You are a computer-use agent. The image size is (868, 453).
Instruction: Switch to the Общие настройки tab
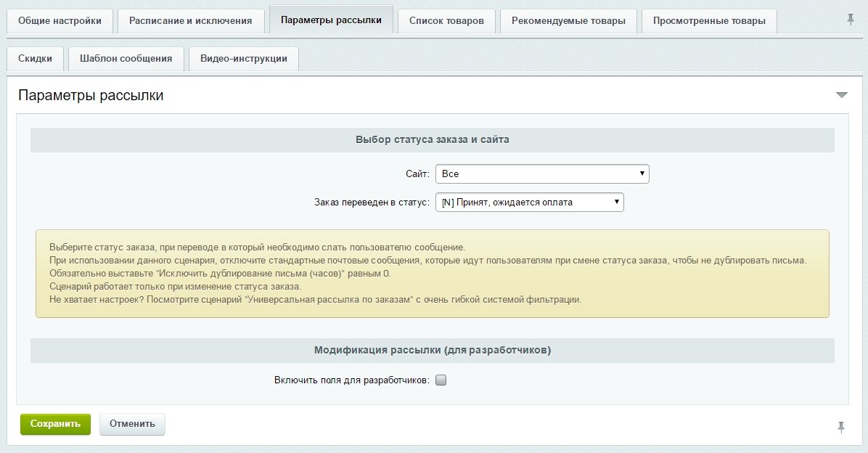(60, 20)
